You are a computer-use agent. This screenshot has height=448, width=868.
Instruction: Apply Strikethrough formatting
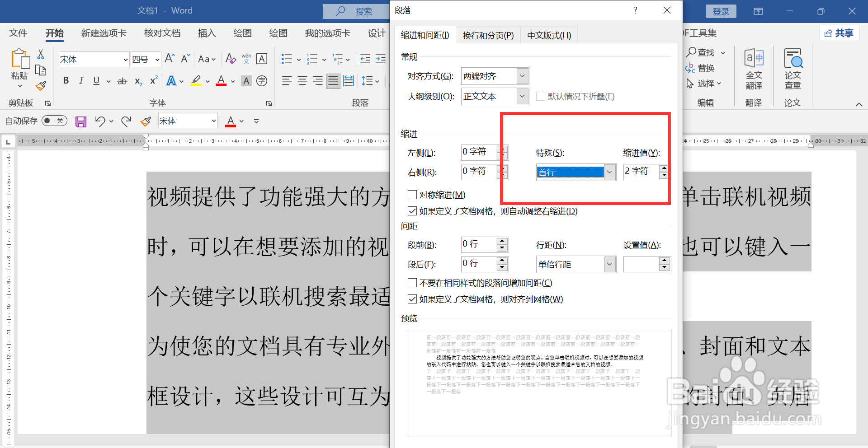(122, 81)
